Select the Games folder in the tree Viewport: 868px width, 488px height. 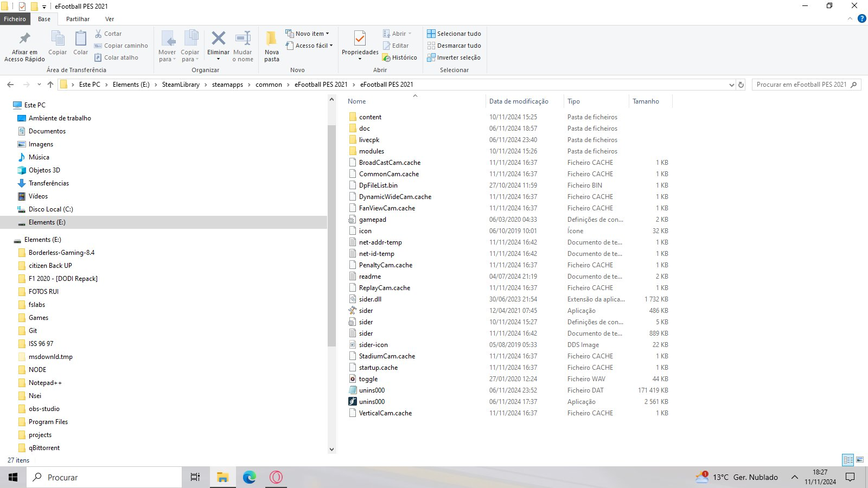click(39, 318)
